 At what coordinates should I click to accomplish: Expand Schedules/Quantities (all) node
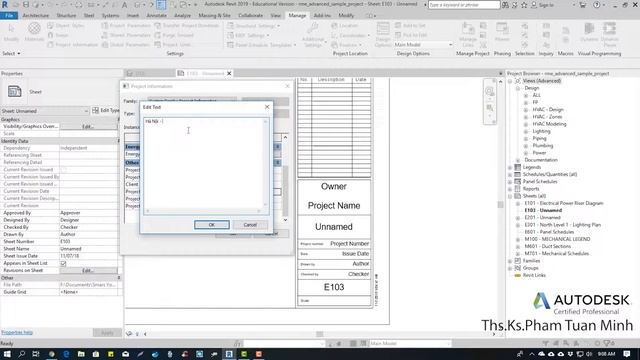510,174
